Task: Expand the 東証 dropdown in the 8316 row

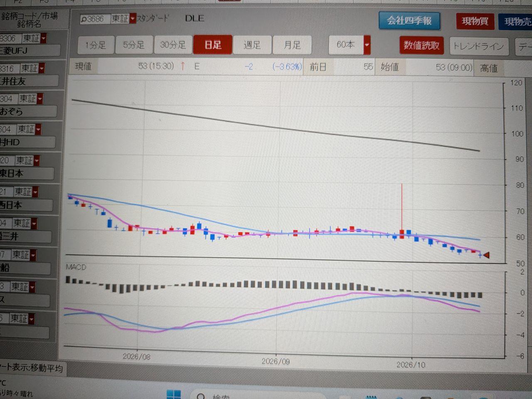Action: [x=42, y=68]
